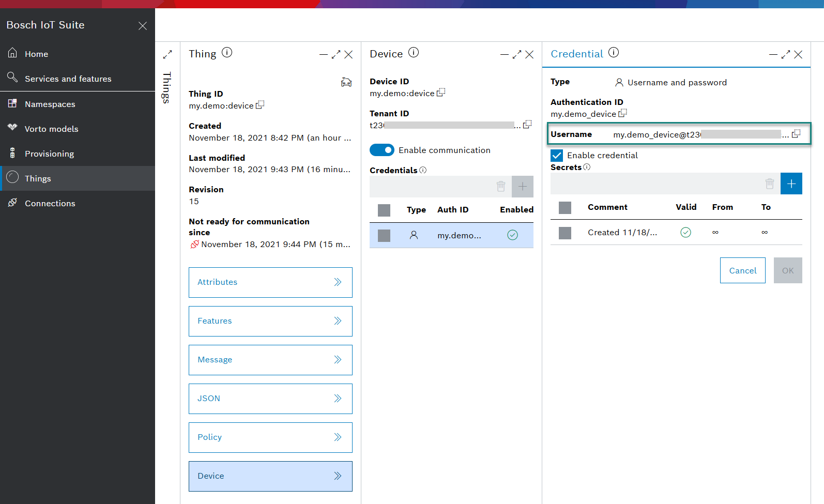Select Things in the sidebar
The width and height of the screenshot is (824, 504).
78,178
